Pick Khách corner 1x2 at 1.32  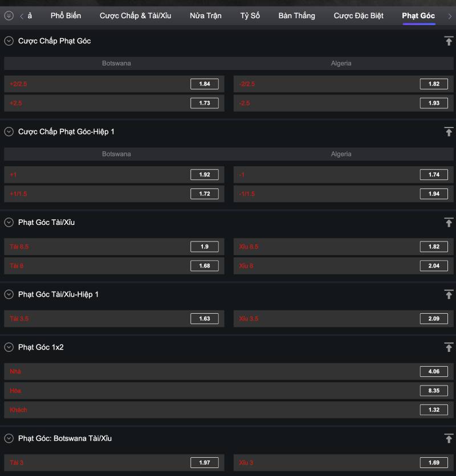point(434,410)
